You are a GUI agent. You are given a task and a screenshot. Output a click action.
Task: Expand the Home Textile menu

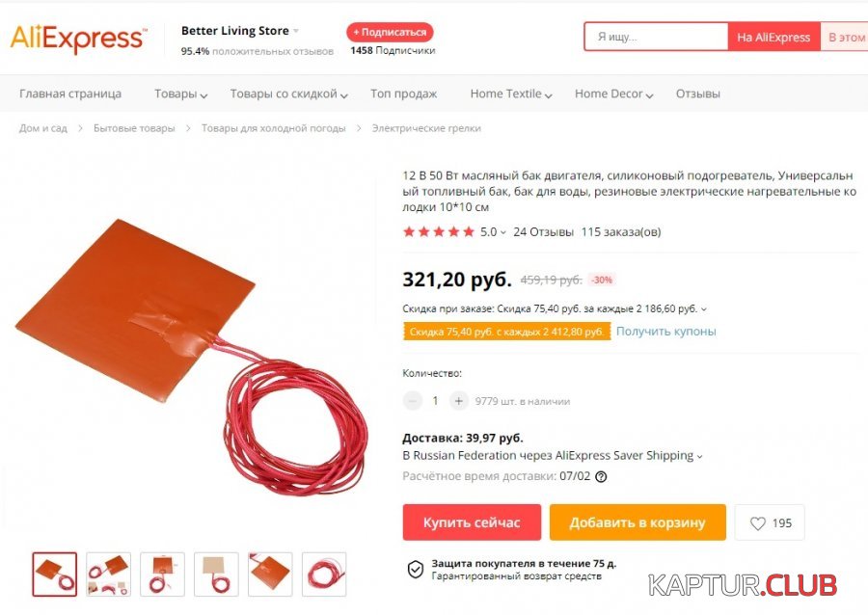click(511, 94)
